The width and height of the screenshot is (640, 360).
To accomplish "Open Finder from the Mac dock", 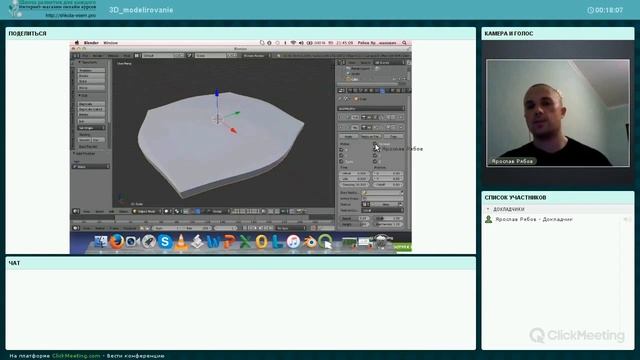I will [100, 242].
